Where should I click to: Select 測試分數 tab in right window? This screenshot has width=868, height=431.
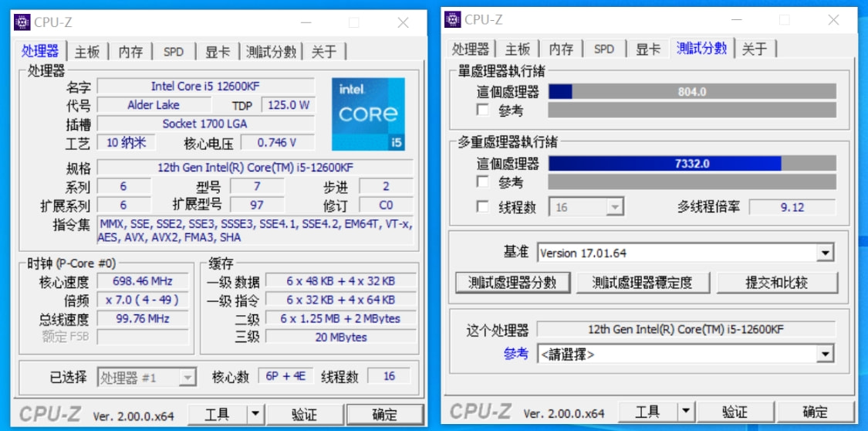(x=701, y=48)
